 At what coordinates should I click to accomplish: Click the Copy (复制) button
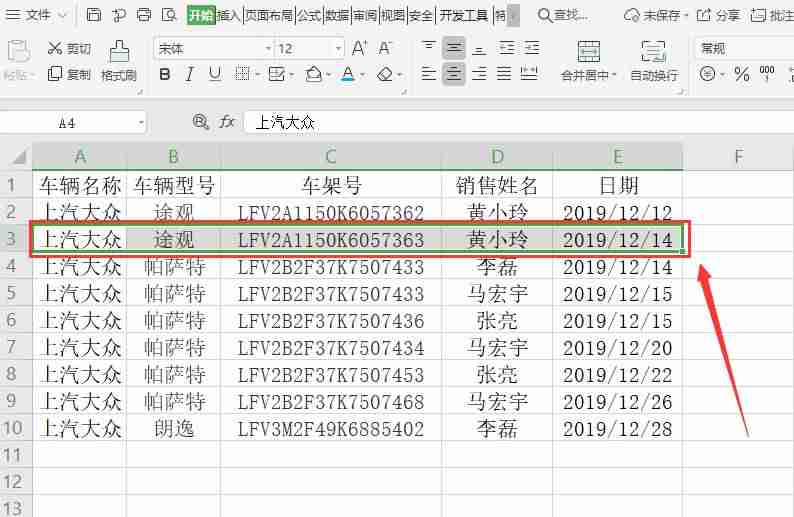pos(69,74)
